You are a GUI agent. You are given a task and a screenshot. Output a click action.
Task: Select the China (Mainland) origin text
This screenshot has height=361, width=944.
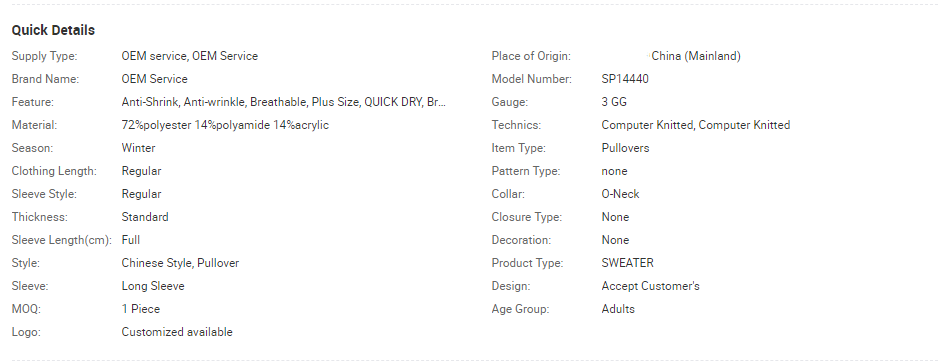pos(696,56)
